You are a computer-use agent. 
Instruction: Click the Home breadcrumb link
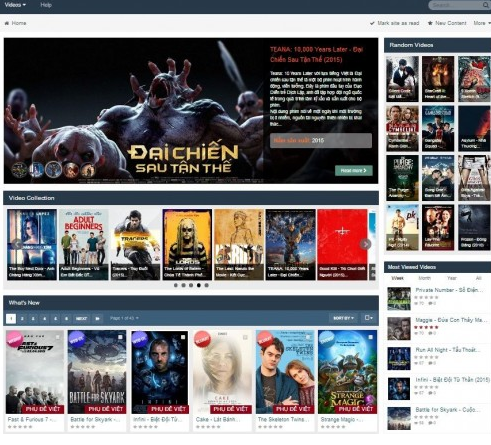19,23
